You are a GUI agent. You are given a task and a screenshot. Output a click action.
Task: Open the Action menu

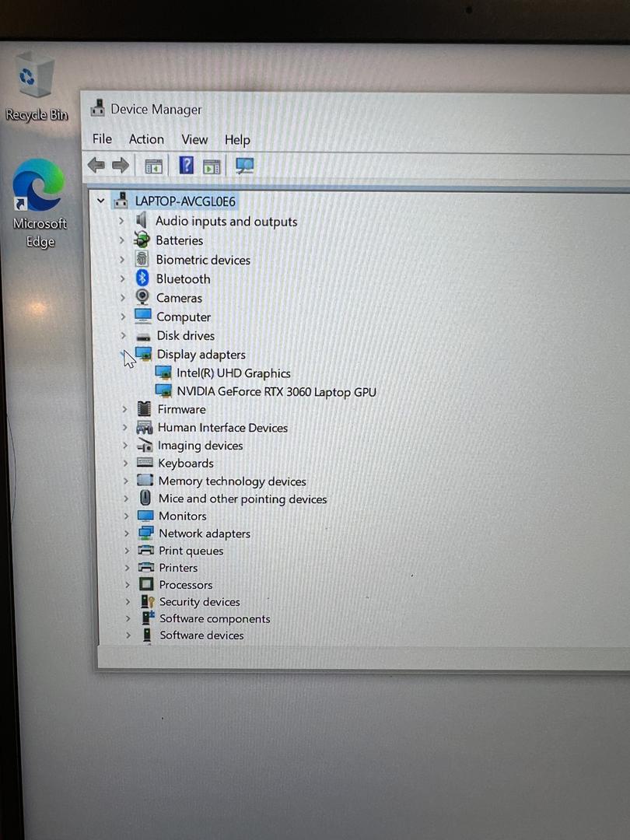146,139
